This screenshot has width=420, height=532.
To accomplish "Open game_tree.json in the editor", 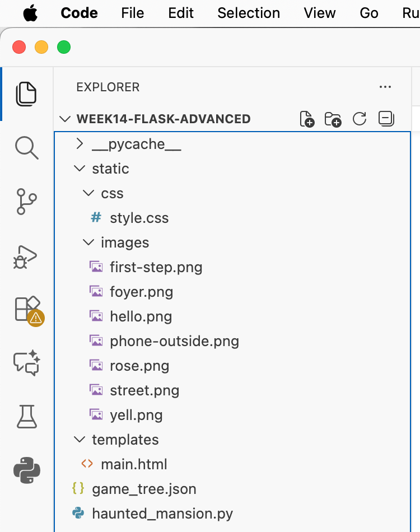I will tap(144, 489).
